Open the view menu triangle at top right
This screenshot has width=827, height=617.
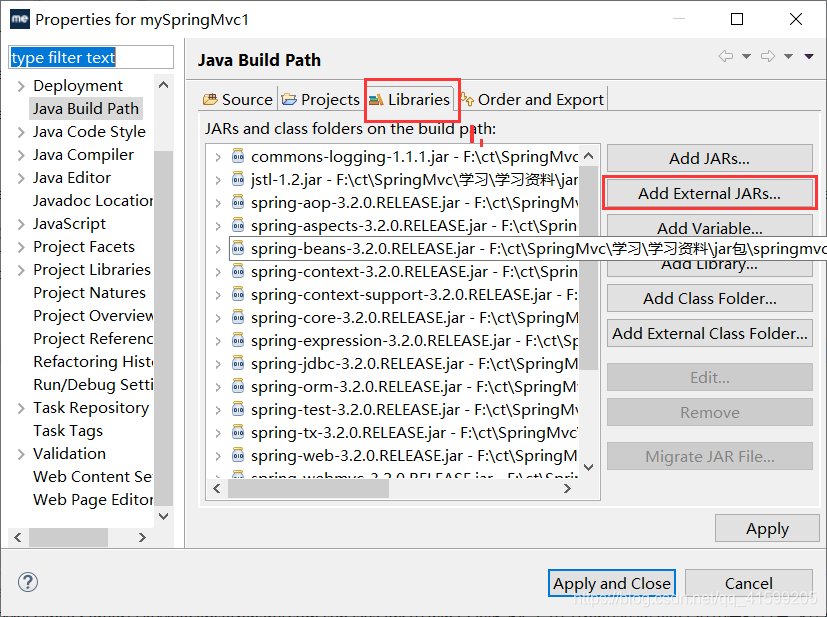tap(809, 56)
